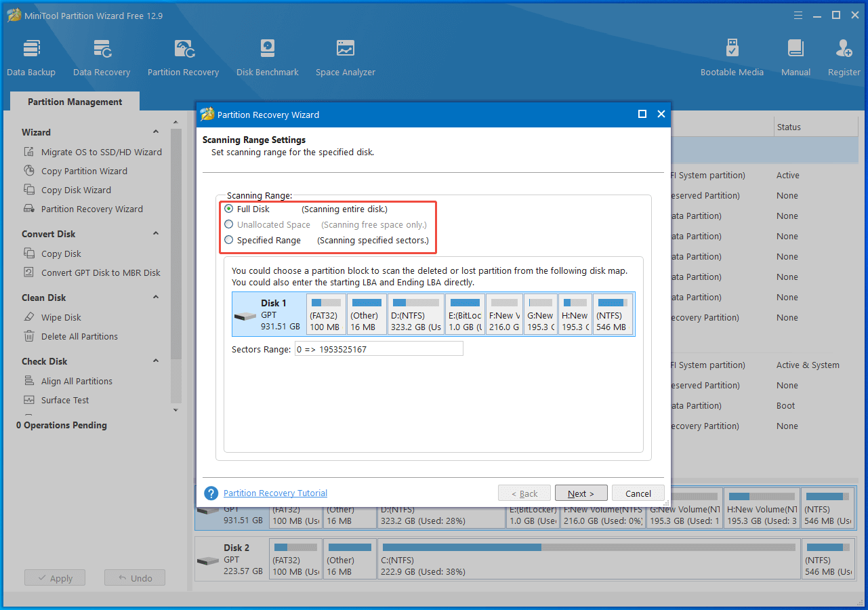Image resolution: width=868 pixels, height=610 pixels.
Task: Start the Disk Benchmark tool
Action: [x=267, y=58]
